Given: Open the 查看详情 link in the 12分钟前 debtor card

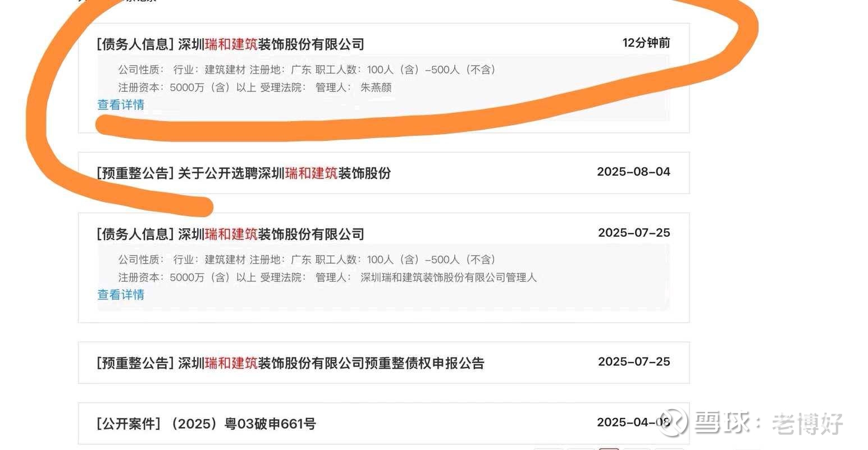Looking at the screenshot, I should 121,105.
